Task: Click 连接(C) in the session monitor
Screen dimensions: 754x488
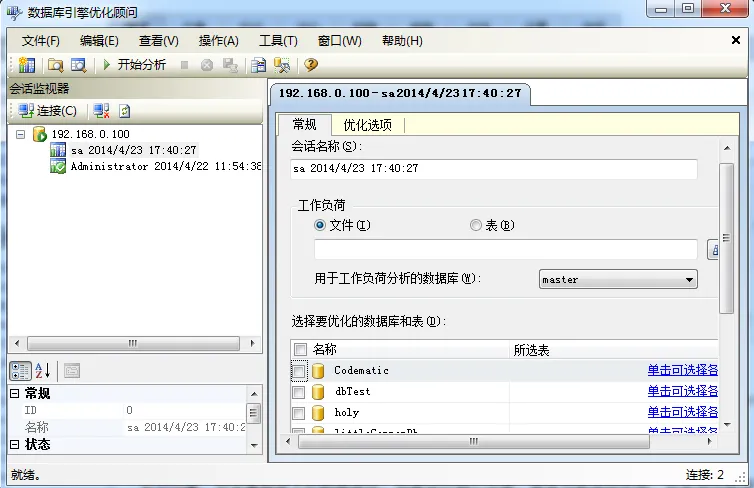Action: pos(47,111)
